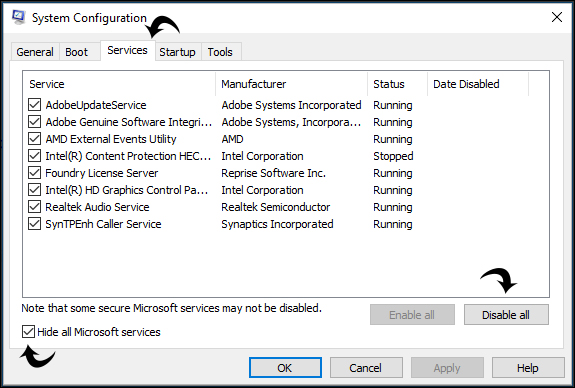Toggle Hide all Microsoft services checkbox

pyautogui.click(x=28, y=332)
